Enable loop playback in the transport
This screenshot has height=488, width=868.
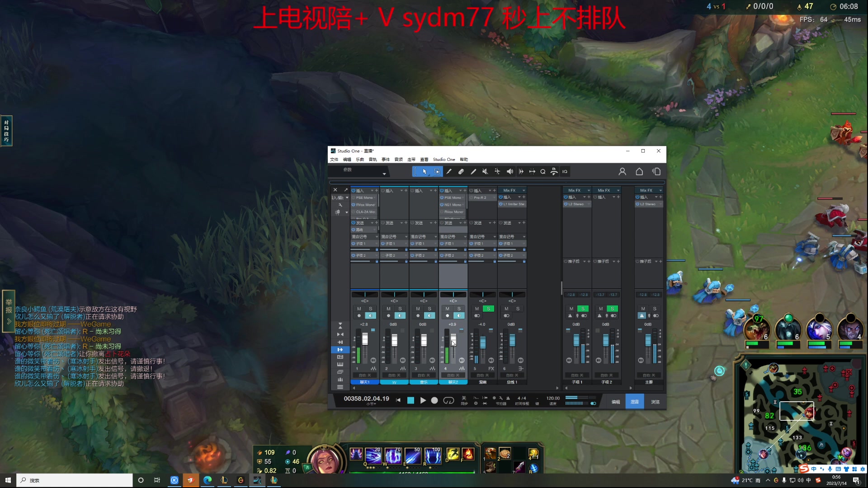448,400
